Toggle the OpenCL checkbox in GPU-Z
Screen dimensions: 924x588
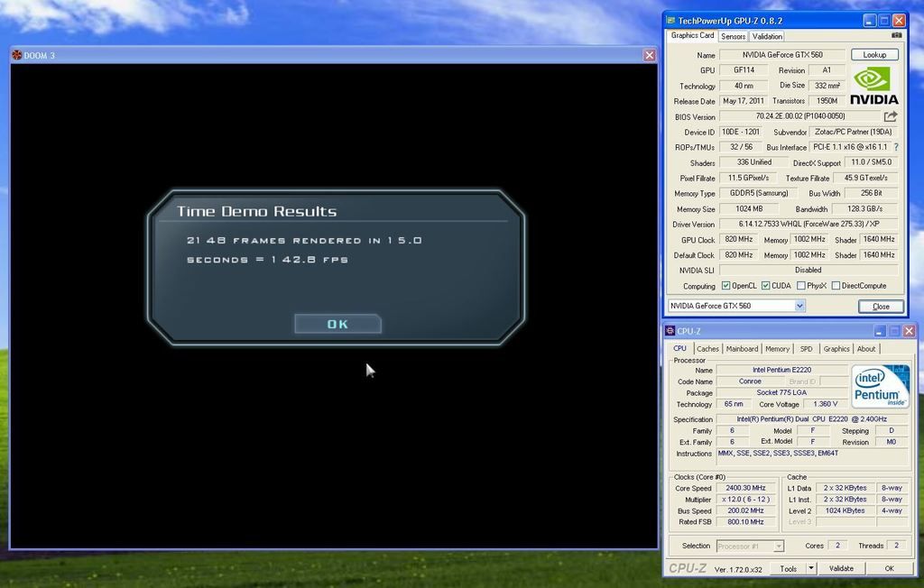click(x=726, y=286)
